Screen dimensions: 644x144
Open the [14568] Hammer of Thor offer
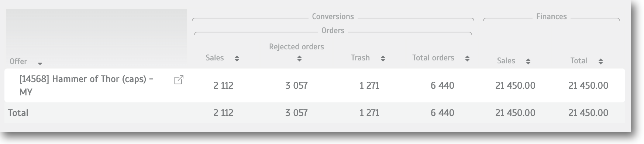(86, 85)
